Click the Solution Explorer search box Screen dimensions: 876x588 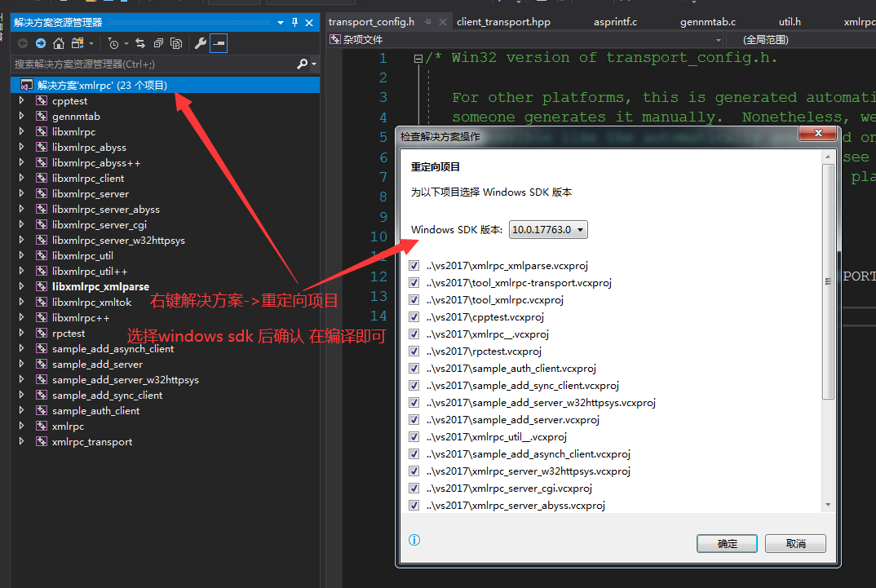[147, 64]
